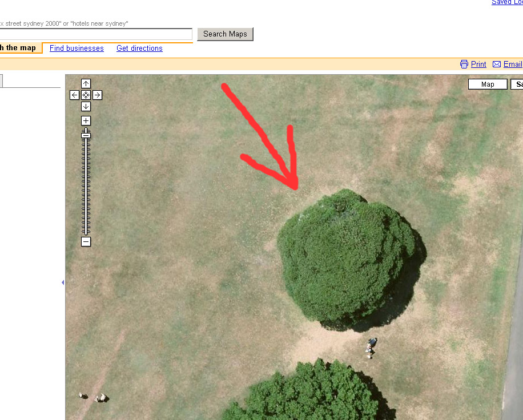Click the zoom slider handle
The height and width of the screenshot is (420, 523).
[x=86, y=135]
